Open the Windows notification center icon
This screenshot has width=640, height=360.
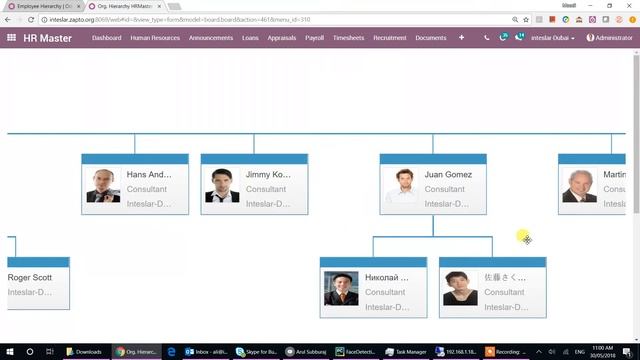tap(627, 351)
